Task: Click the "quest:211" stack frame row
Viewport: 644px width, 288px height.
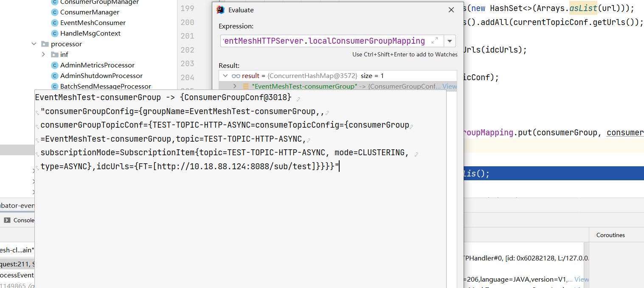Action: pyautogui.click(x=17, y=264)
